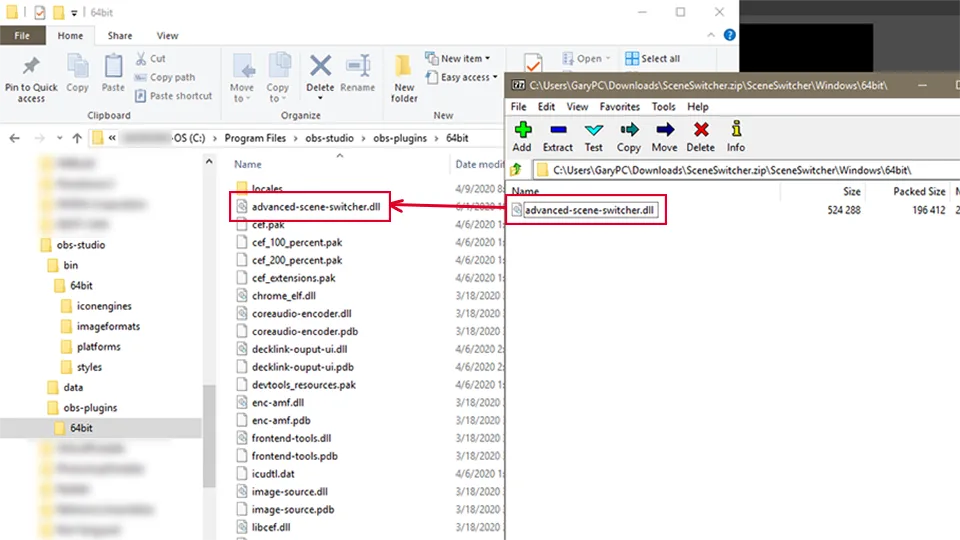Collapse the Explorer ribbon chevron
This screenshot has width=960, height=540.
pyautogui.click(x=711, y=35)
